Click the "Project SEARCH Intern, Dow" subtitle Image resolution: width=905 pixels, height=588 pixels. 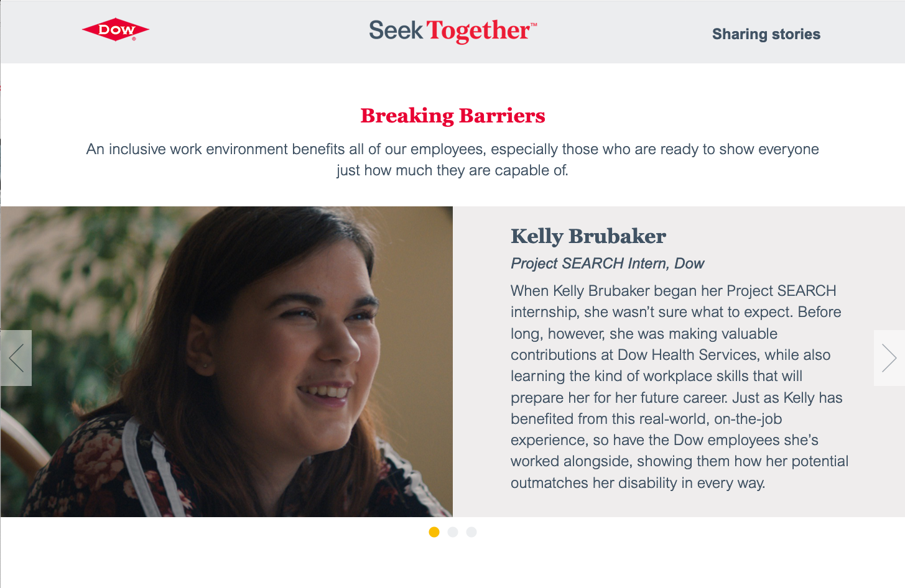point(607,264)
